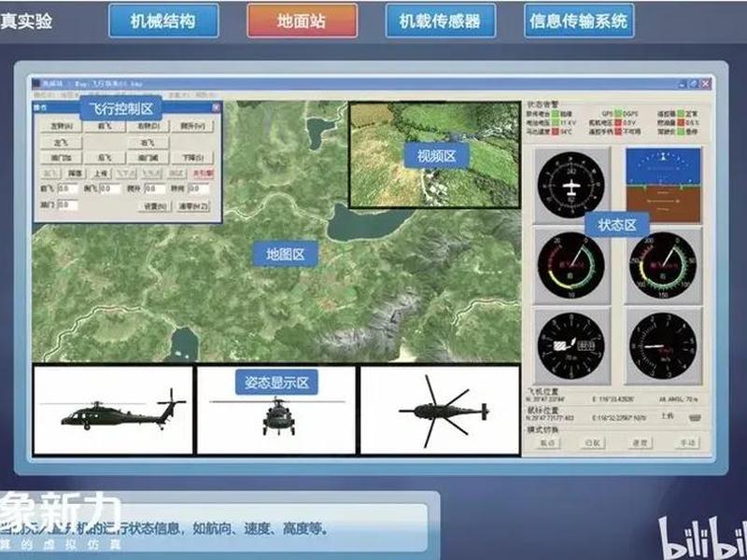Click the 左飞 fly-left button
The height and width of the screenshot is (560, 747).
61,143
